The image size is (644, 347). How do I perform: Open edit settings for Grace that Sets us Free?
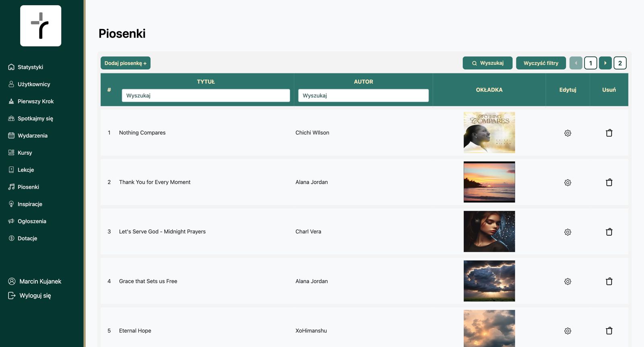568,281
